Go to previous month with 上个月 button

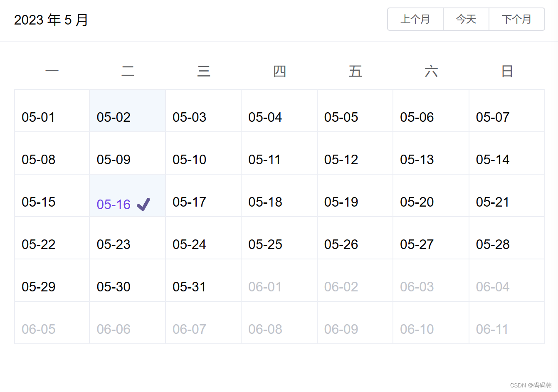point(415,19)
